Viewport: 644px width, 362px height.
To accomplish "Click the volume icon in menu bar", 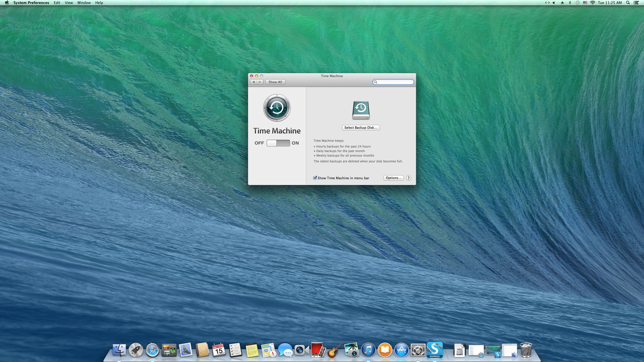I will 554,3.
